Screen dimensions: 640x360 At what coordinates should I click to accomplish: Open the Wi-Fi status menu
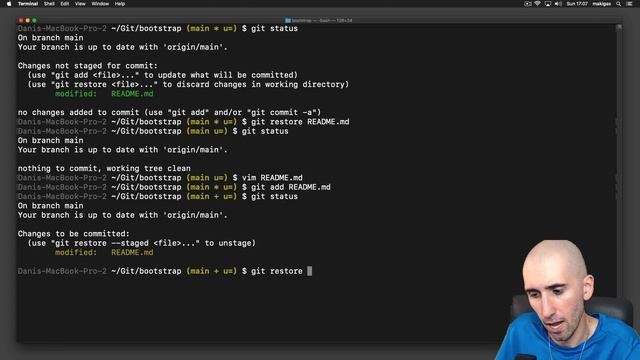click(x=538, y=4)
